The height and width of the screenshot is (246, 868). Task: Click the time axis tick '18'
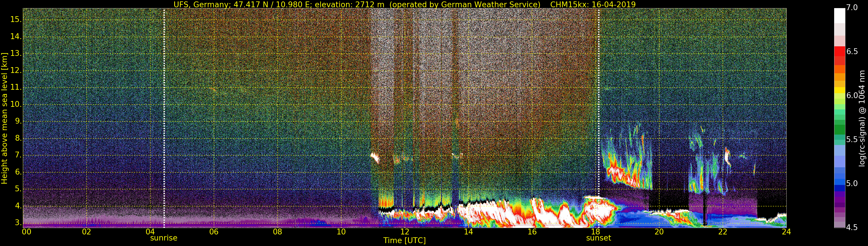pos(595,232)
